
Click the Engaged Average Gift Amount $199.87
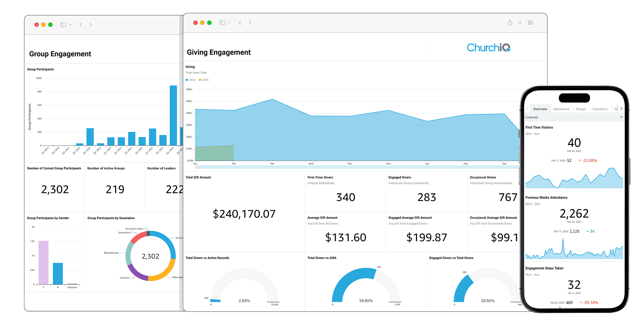coord(427,237)
